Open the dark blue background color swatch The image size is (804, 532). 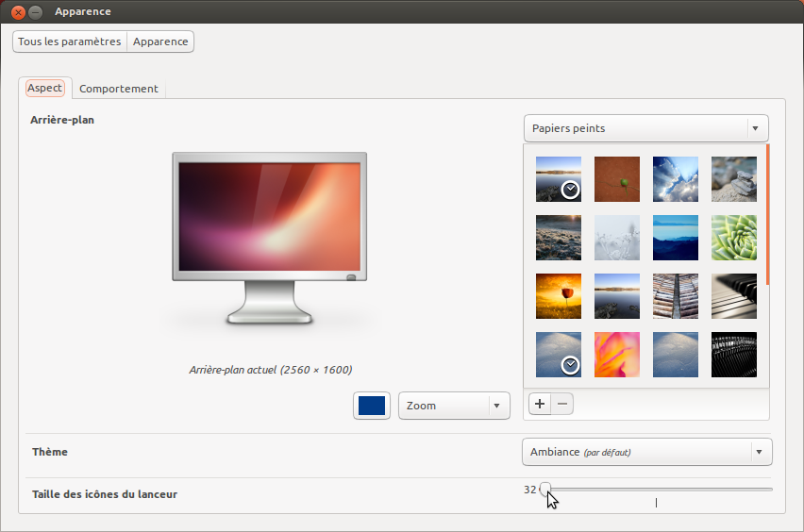372,406
